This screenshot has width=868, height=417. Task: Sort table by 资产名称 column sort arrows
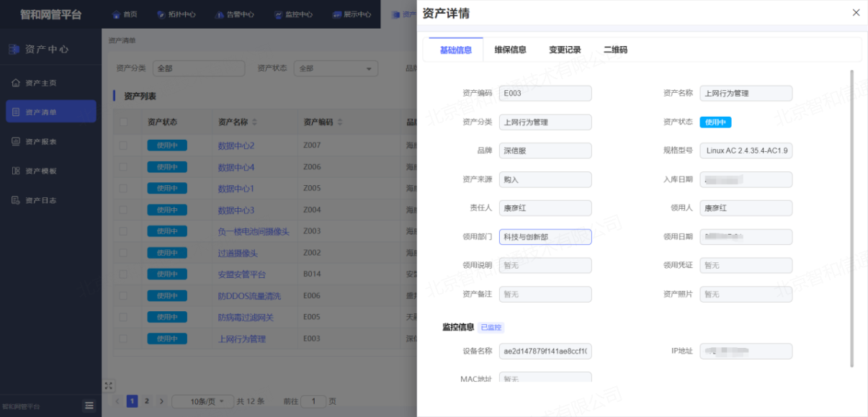(x=254, y=122)
